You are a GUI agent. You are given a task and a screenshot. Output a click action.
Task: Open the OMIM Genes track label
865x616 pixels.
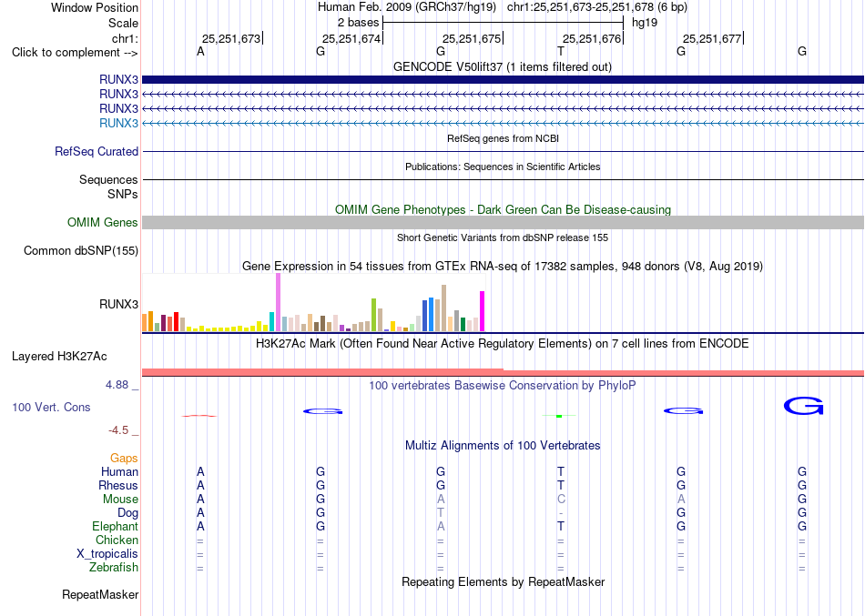[x=103, y=222]
